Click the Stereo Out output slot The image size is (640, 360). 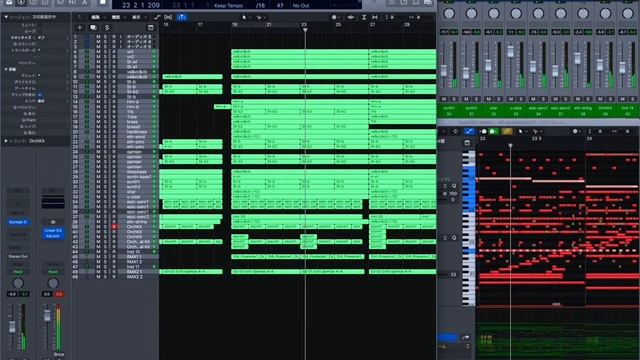(x=18, y=256)
